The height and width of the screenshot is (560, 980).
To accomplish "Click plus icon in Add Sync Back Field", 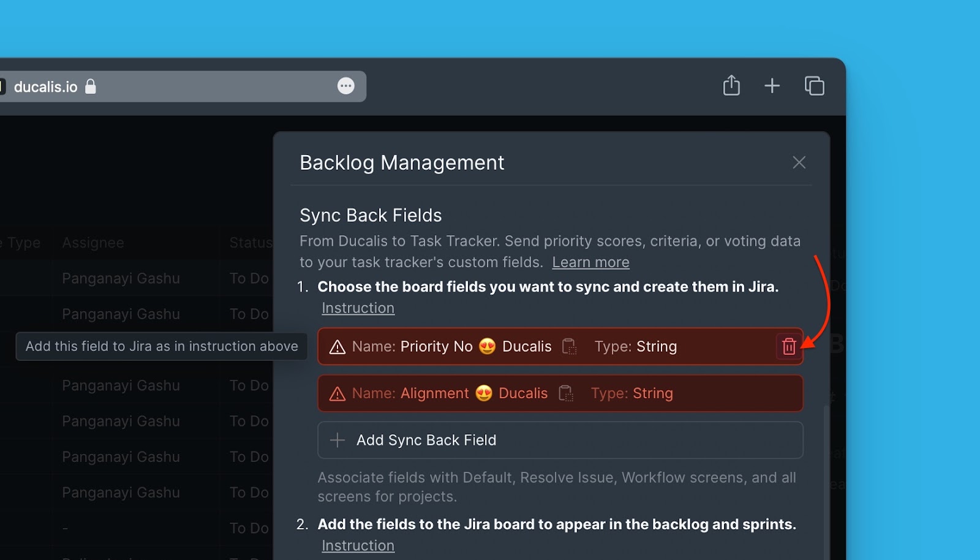I will (337, 440).
